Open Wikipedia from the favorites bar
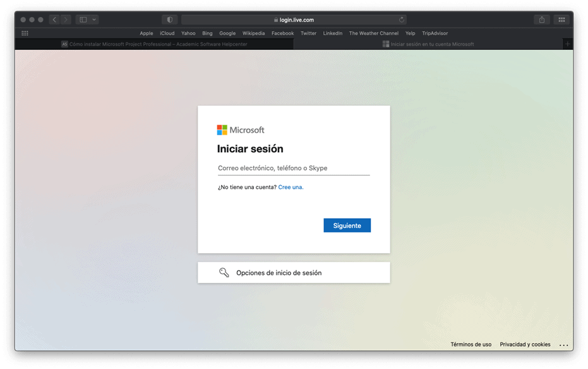Screen dimensions: 588x369 pyautogui.click(x=253, y=33)
